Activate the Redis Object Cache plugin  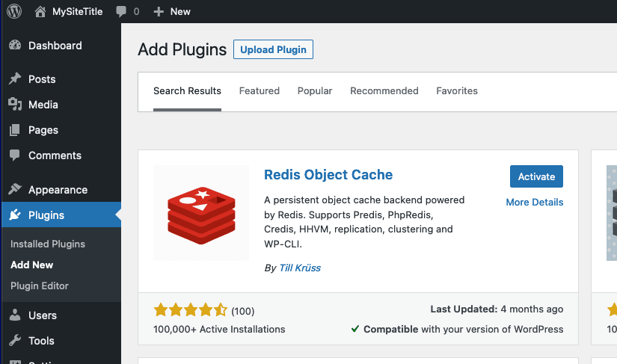point(536,176)
